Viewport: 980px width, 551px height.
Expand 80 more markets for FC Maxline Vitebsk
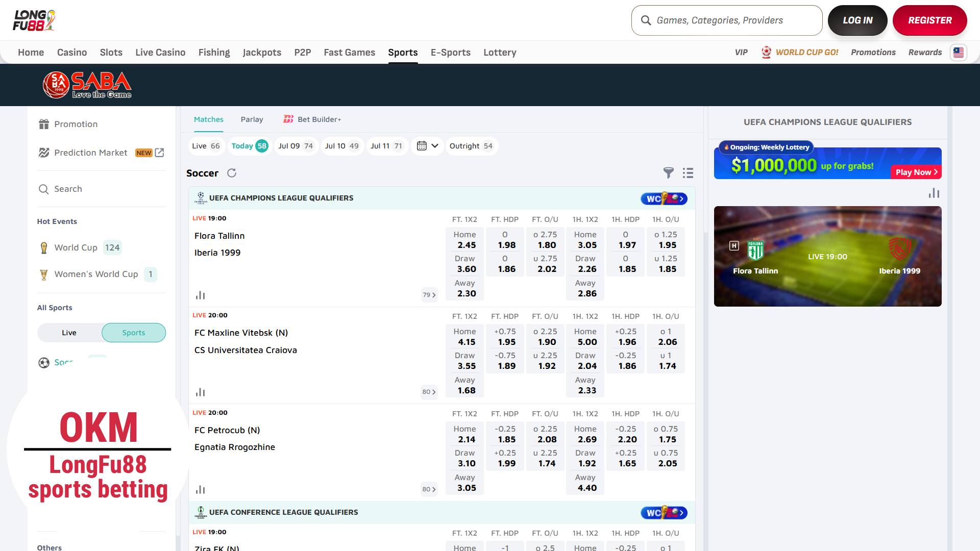pyautogui.click(x=429, y=392)
